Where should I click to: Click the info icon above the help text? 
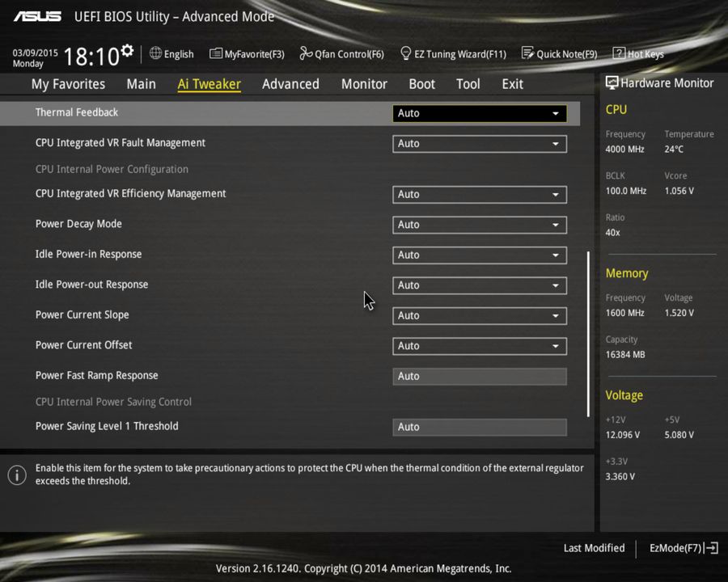click(17, 475)
